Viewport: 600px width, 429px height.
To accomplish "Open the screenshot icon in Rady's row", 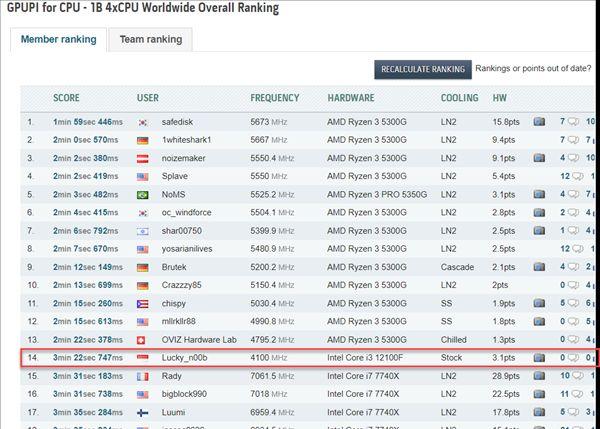I will coord(539,376).
